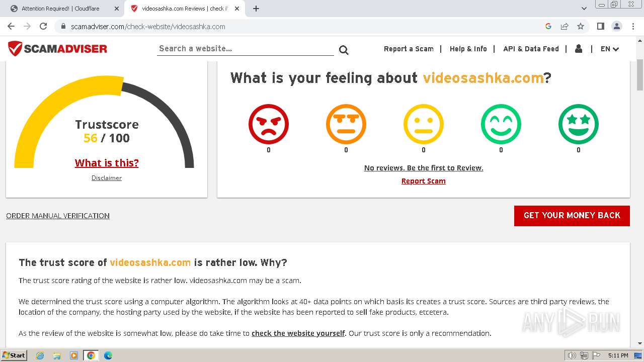
Task: Select the yellow neutral face rating
Action: [x=424, y=124]
